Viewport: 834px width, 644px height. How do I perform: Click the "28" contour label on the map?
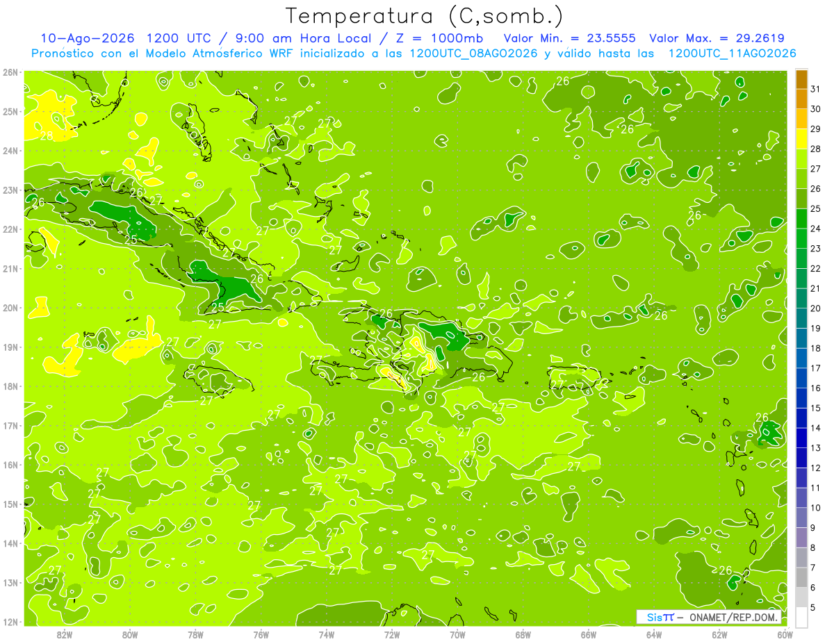tap(47, 136)
